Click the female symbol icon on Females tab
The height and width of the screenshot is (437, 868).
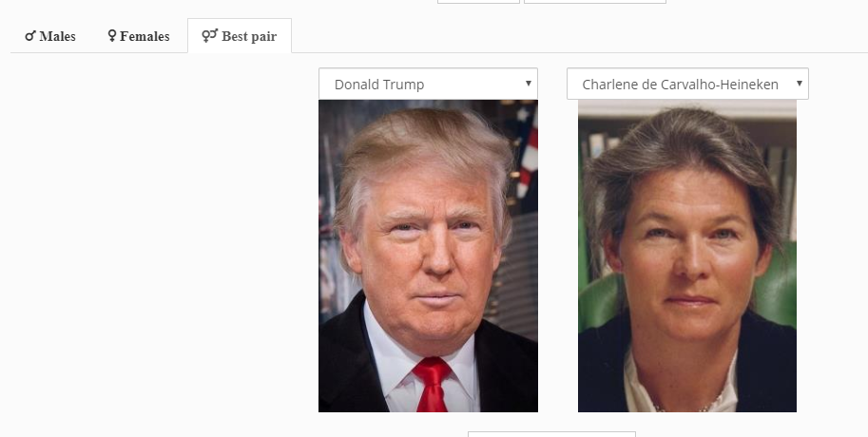(112, 36)
